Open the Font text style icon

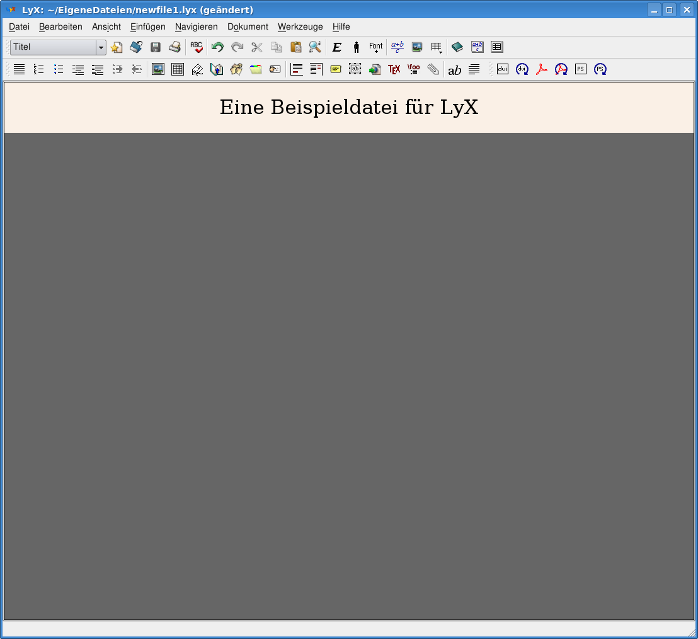coord(376,47)
